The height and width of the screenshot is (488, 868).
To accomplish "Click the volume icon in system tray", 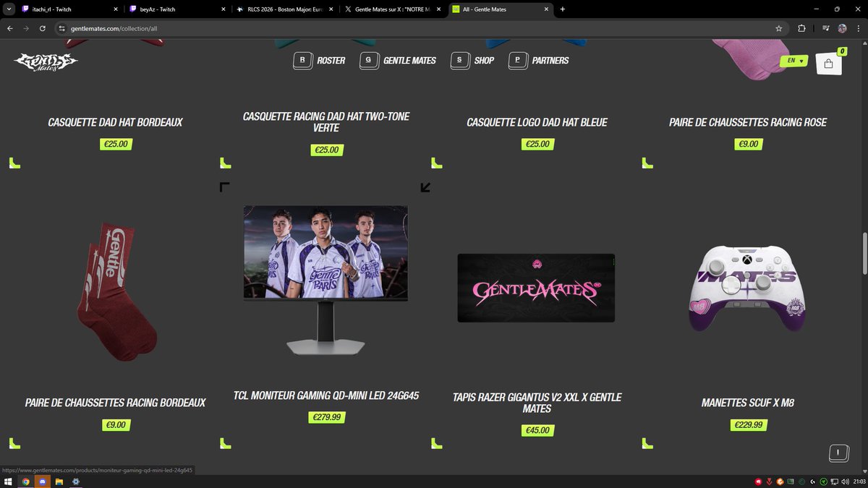I will [x=845, y=481].
